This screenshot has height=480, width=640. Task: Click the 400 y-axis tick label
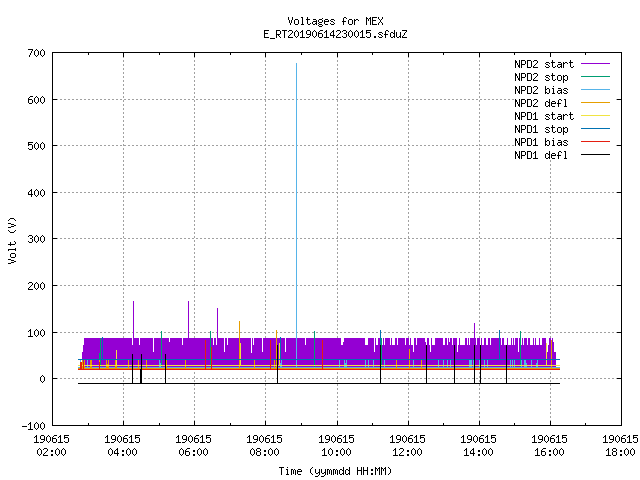coord(36,193)
